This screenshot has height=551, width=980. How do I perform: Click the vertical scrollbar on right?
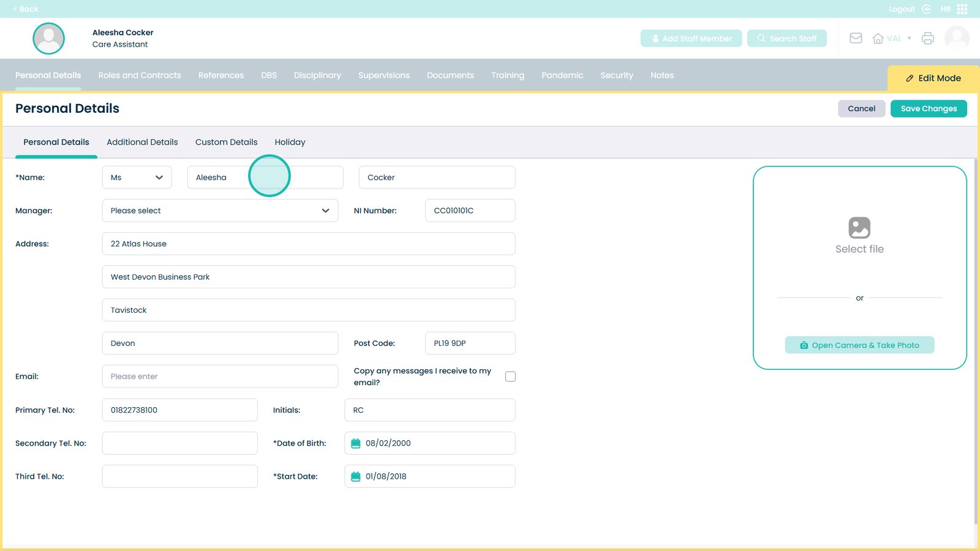click(976, 342)
